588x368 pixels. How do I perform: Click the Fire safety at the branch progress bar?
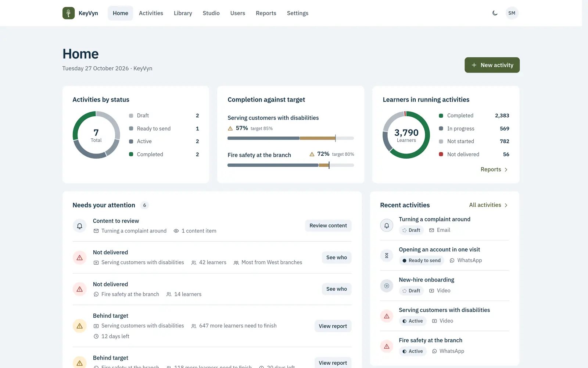[291, 166]
